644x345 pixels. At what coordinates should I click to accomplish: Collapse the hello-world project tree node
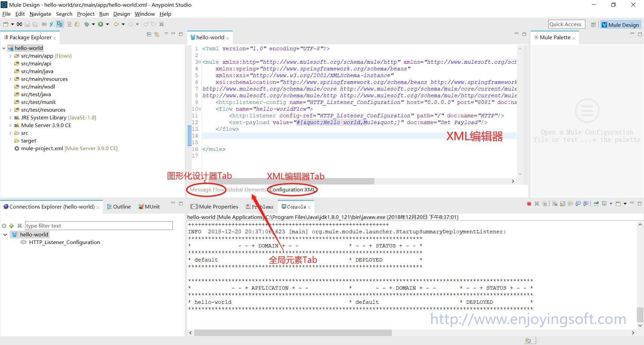click(x=4, y=48)
